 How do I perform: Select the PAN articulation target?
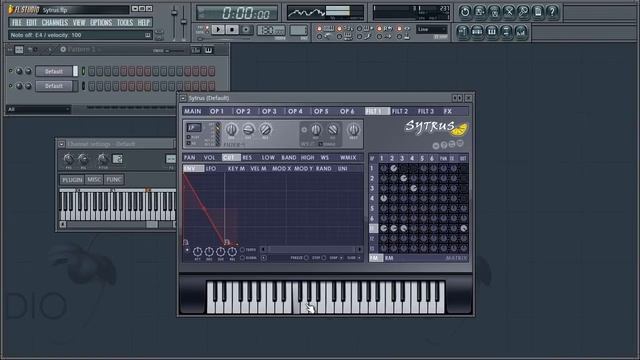pyautogui.click(x=189, y=158)
